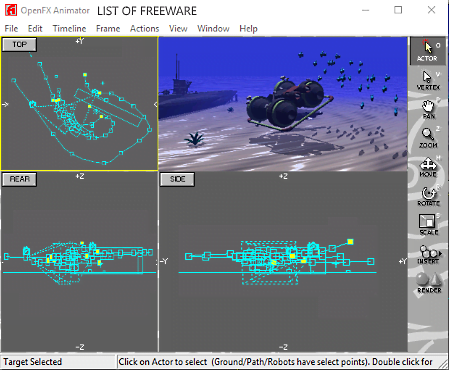449x370 pixels.
Task: Start the Render tool
Action: (429, 283)
